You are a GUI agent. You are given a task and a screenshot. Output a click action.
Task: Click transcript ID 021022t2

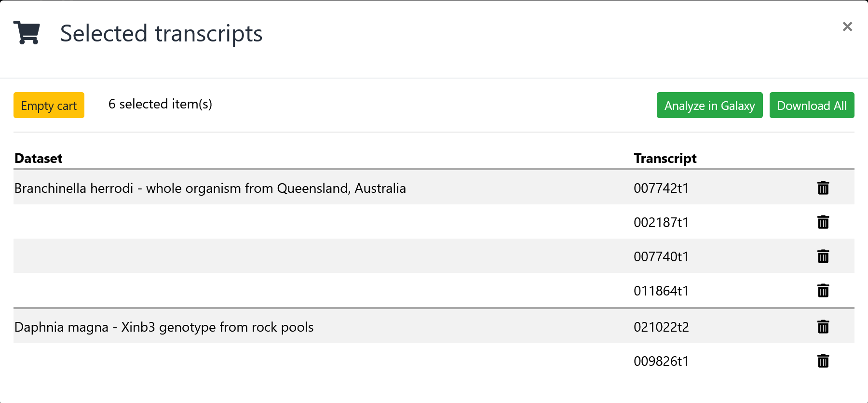tap(661, 327)
